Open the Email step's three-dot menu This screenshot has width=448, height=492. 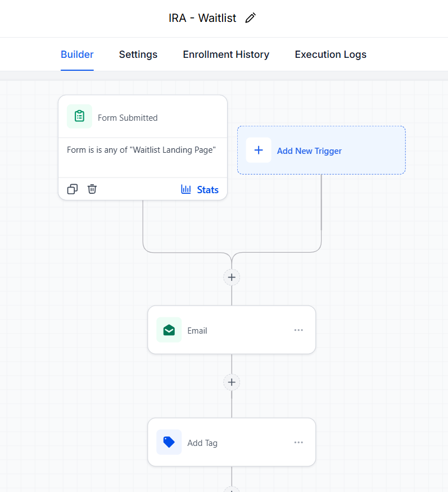click(x=298, y=330)
